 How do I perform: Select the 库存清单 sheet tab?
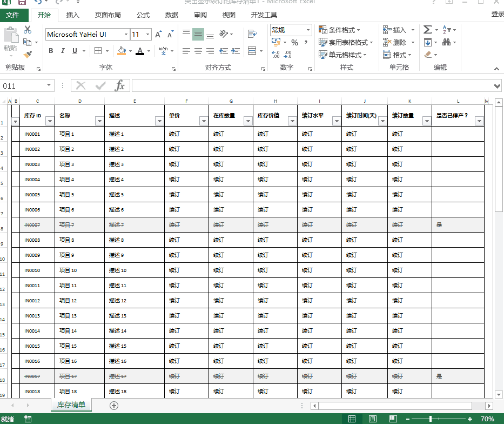pyautogui.click(x=71, y=405)
